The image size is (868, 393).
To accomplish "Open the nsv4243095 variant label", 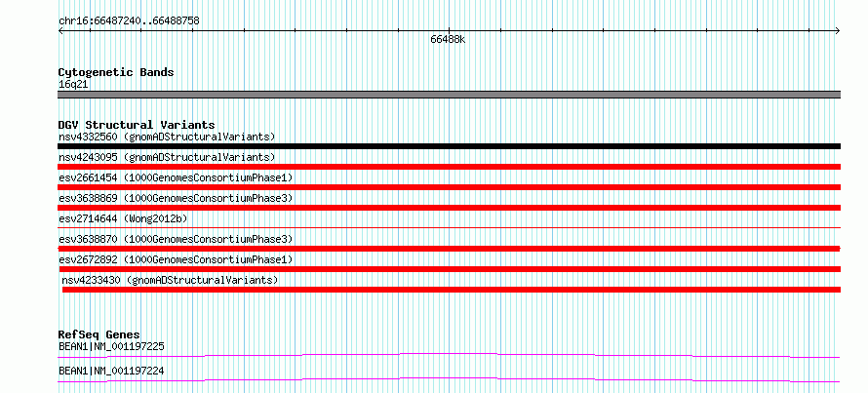I will [x=167, y=157].
